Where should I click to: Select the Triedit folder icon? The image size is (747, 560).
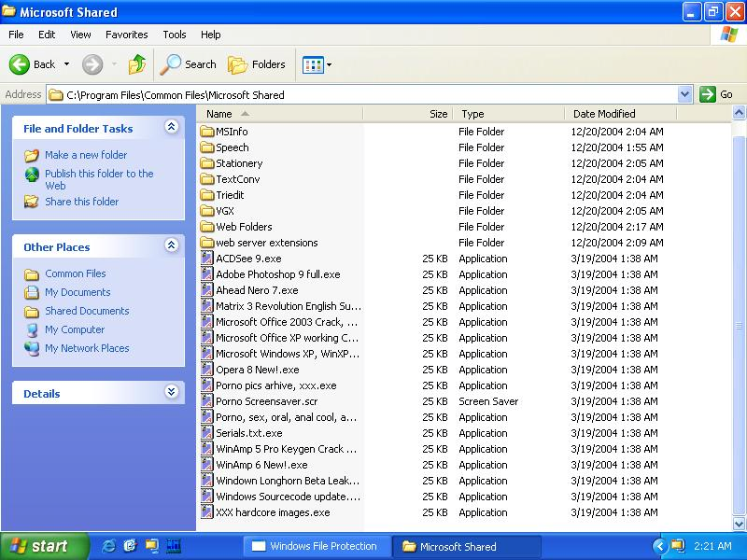pyautogui.click(x=207, y=195)
